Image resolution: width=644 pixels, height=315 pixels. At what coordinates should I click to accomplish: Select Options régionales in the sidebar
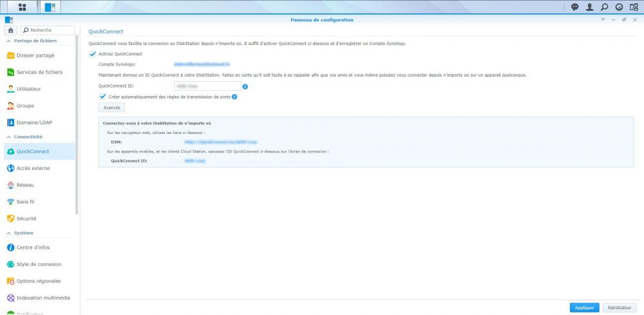[39, 282]
